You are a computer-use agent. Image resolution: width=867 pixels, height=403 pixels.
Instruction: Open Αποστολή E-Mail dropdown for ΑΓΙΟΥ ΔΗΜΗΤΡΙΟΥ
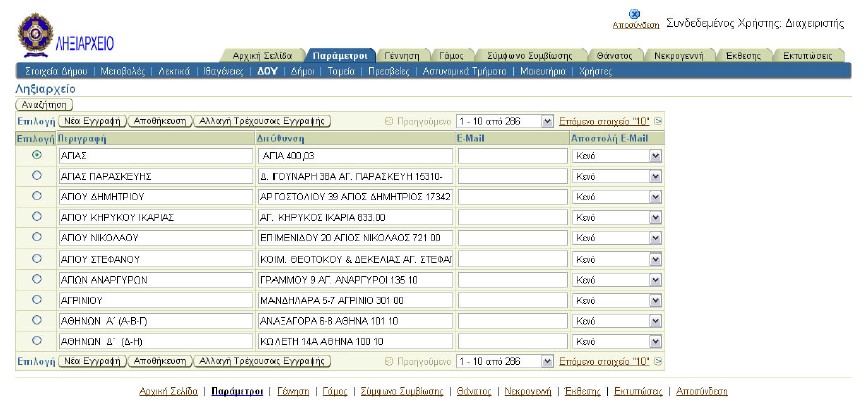pyautogui.click(x=617, y=197)
